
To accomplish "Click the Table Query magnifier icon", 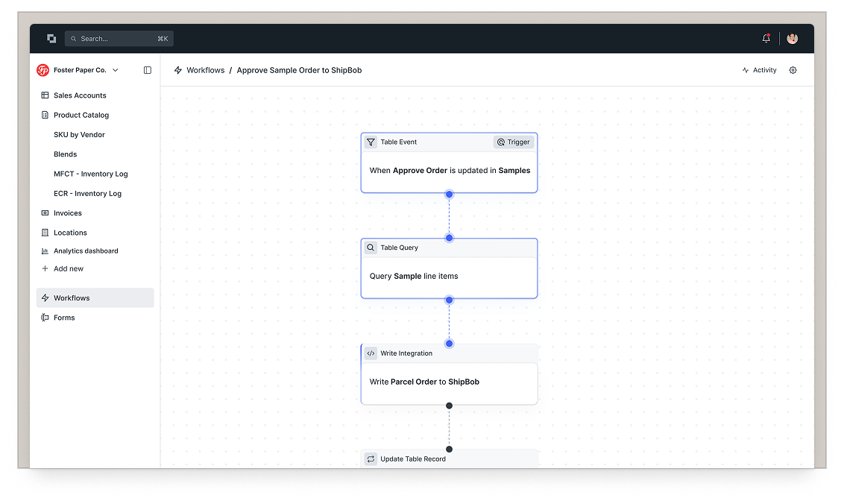I will pyautogui.click(x=371, y=248).
